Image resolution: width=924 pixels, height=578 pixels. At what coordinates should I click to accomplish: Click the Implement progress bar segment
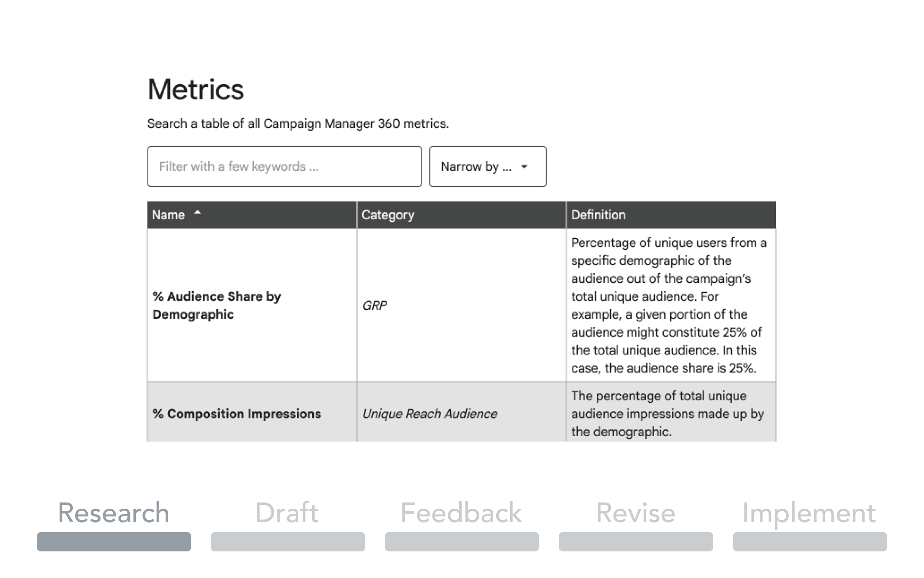tap(810, 542)
